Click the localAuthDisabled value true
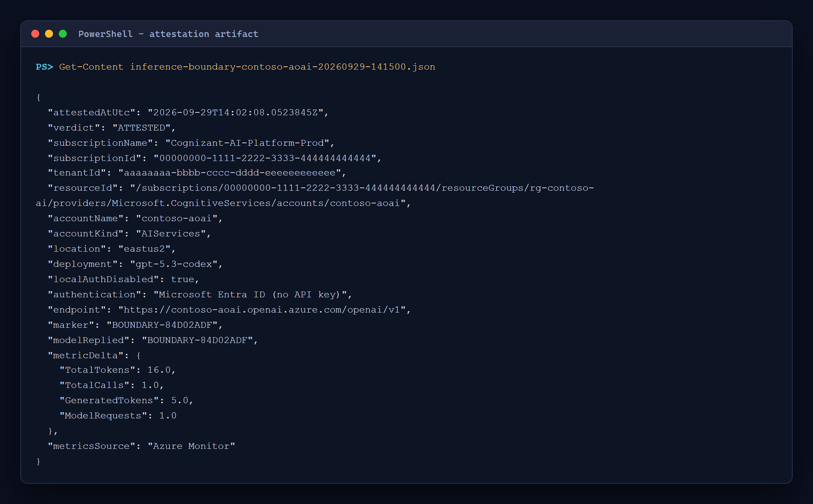The image size is (813, 504). point(183,279)
